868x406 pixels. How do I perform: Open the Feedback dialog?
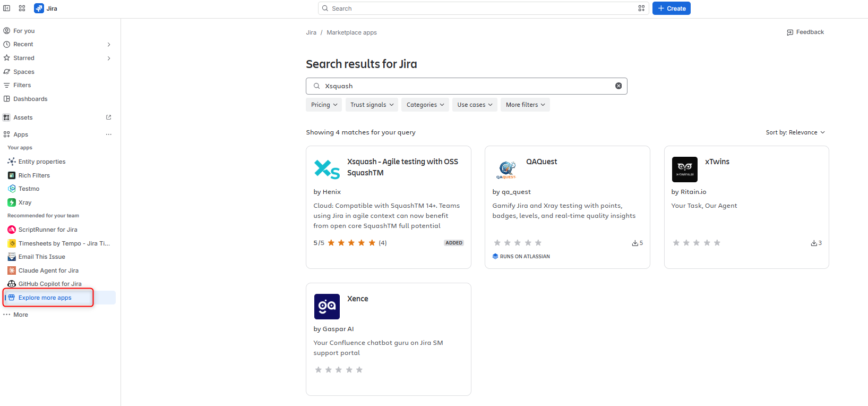point(805,32)
